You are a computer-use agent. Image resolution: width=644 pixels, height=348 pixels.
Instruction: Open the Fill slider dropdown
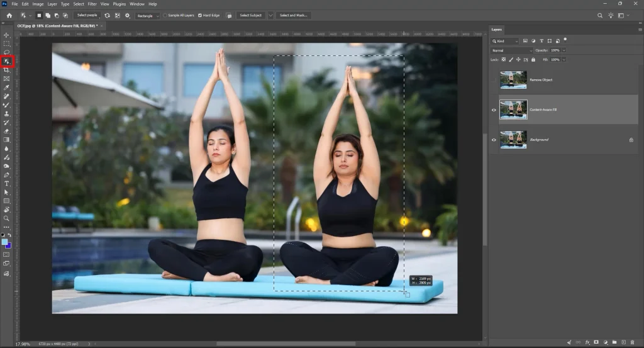point(564,60)
